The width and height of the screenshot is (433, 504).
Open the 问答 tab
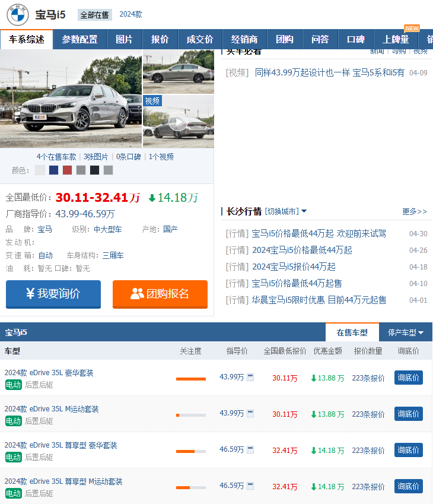pos(320,39)
